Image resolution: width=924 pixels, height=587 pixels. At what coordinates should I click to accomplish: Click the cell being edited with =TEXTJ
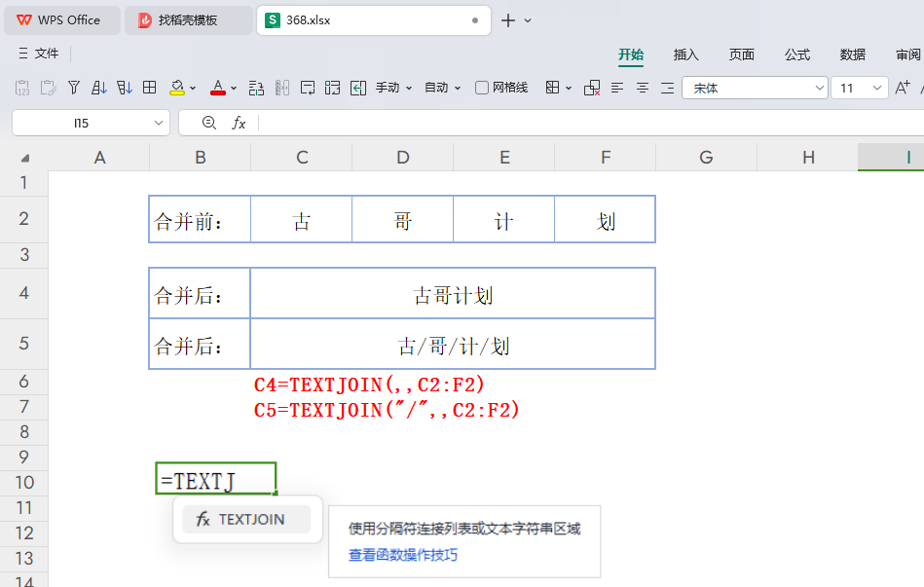tap(216, 479)
